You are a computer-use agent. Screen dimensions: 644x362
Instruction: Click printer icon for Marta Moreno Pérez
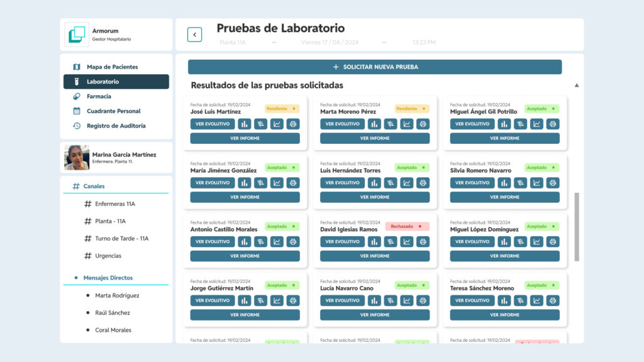(x=423, y=124)
